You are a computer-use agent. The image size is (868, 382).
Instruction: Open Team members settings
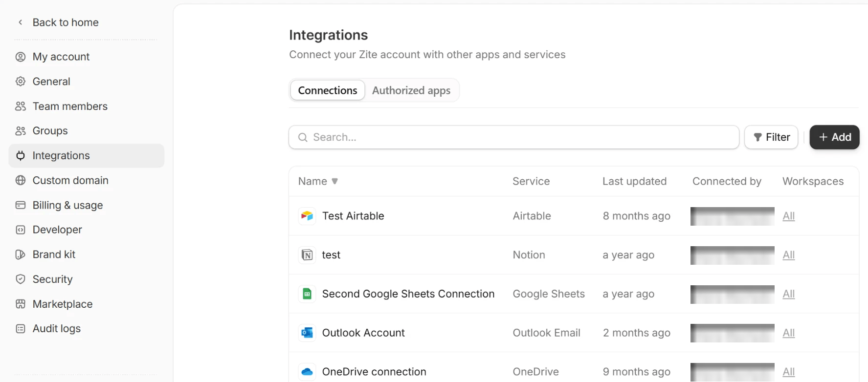[x=87, y=106]
